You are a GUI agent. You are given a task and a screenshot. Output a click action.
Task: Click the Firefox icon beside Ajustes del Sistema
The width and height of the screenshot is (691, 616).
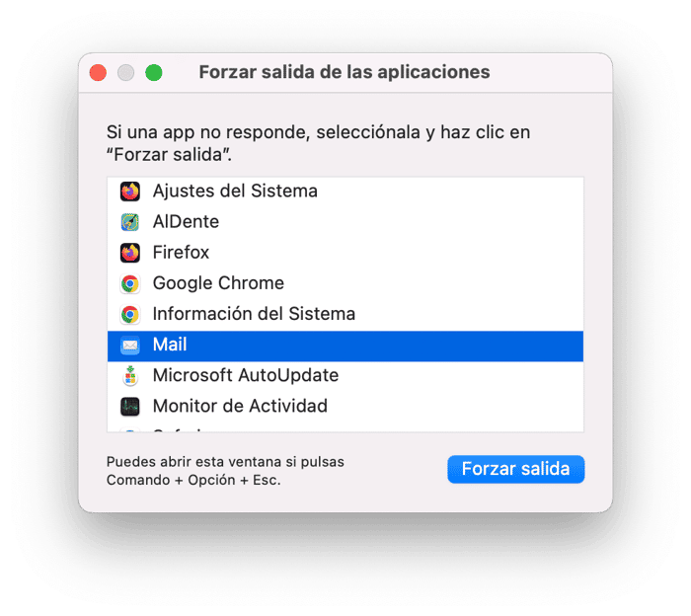[130, 192]
